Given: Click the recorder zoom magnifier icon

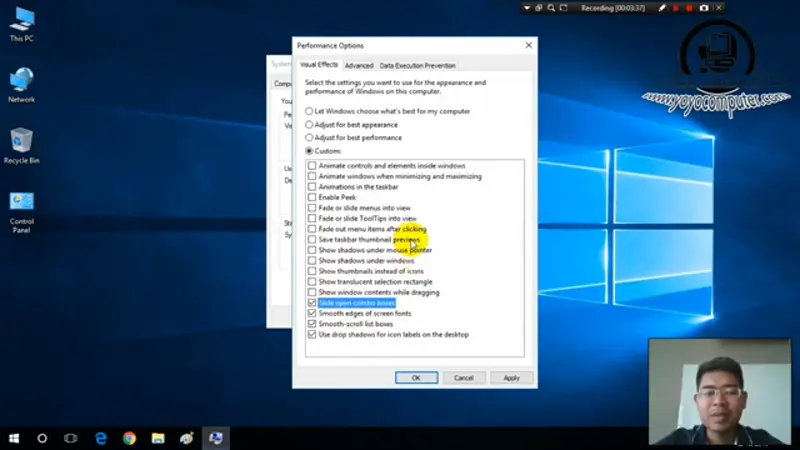Looking at the screenshot, I should point(551,8).
